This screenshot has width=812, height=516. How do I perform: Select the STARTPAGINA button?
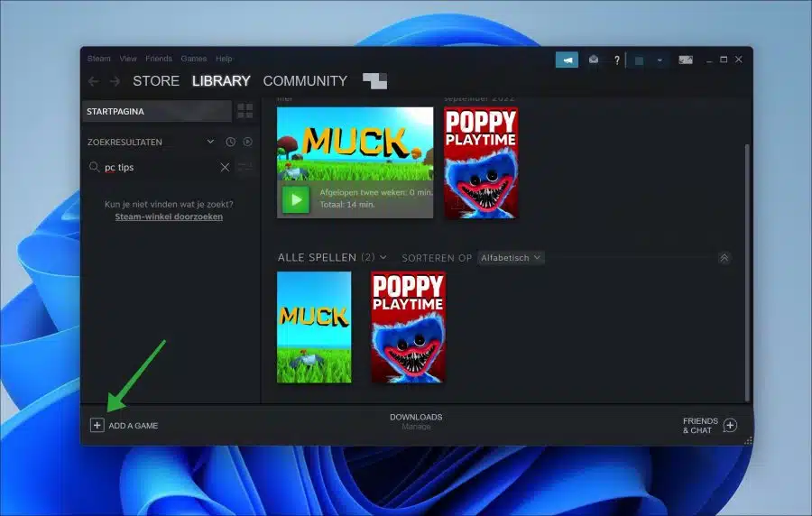coord(156,111)
